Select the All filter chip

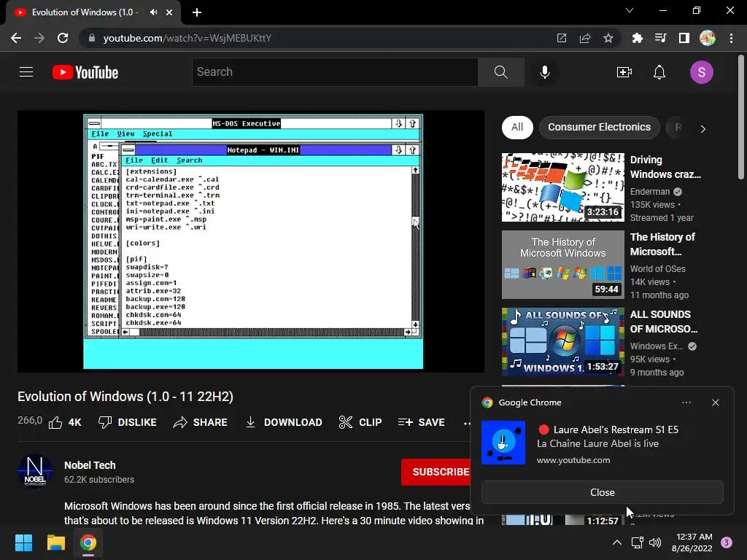point(517,127)
